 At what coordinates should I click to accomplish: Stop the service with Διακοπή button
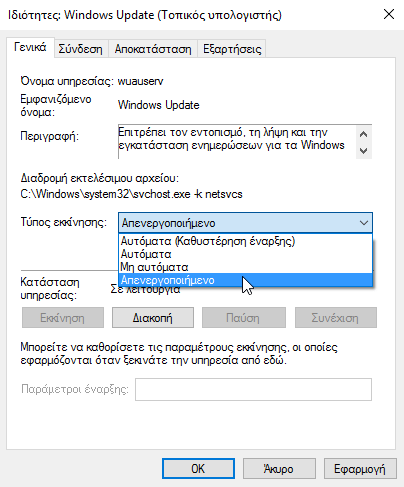(x=153, y=318)
